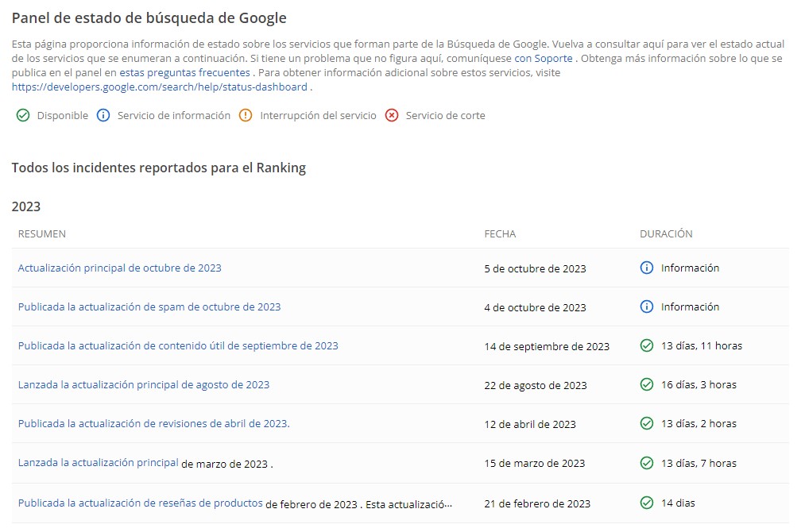
Task: Select the date 21 de febrero de 2023
Action: coord(537,503)
